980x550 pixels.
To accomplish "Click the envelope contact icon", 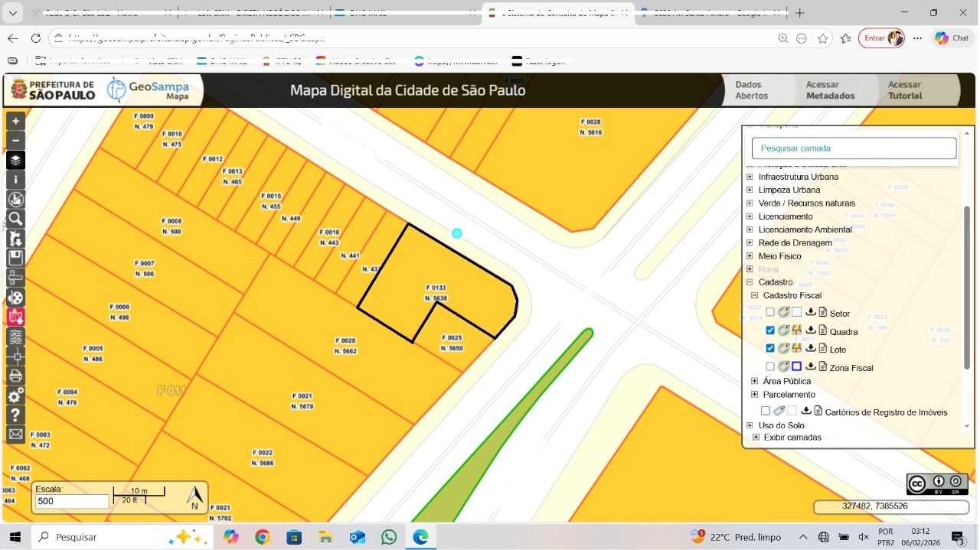I will click(x=15, y=434).
